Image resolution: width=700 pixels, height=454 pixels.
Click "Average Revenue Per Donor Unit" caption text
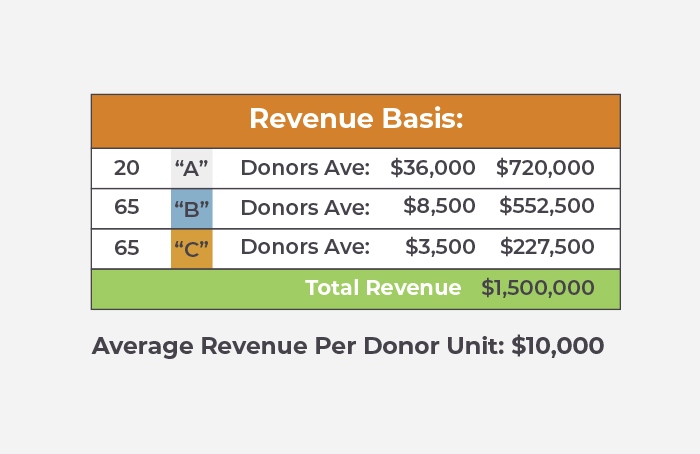click(x=298, y=347)
